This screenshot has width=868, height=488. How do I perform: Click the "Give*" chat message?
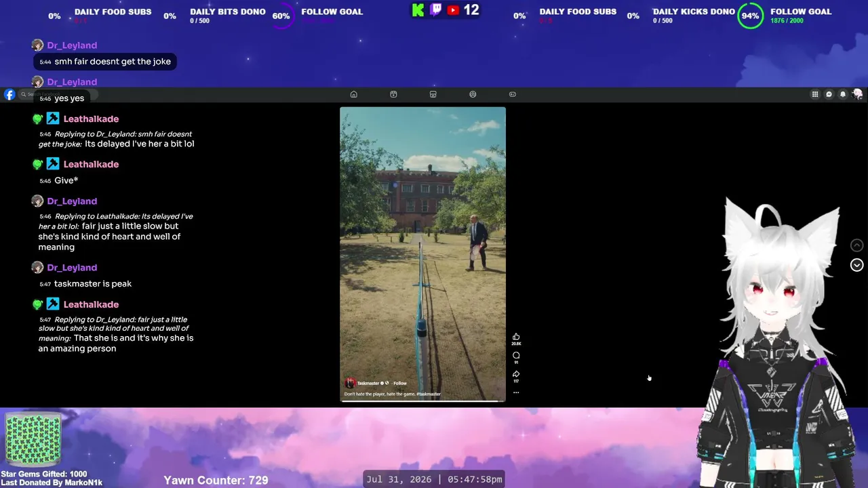[66, 181]
